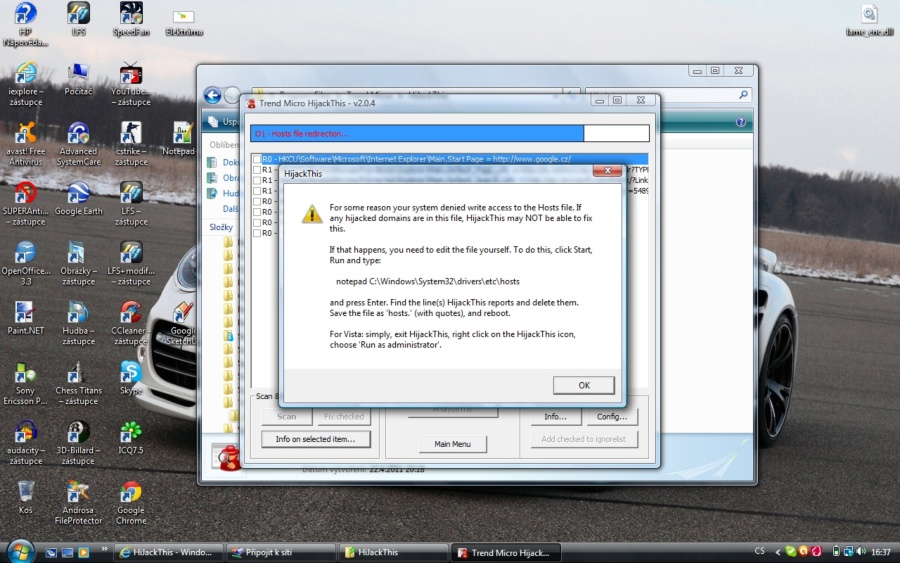
Task: Click Info on selected item button
Action: [x=315, y=439]
